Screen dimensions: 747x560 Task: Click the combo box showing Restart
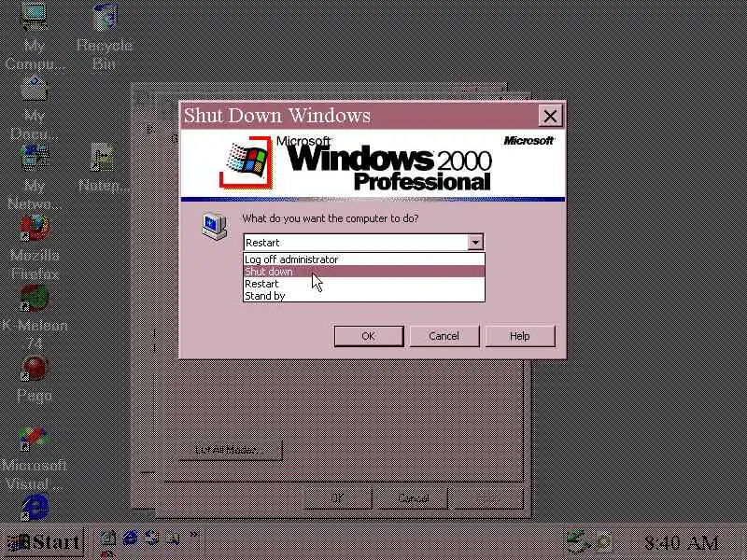363,243
